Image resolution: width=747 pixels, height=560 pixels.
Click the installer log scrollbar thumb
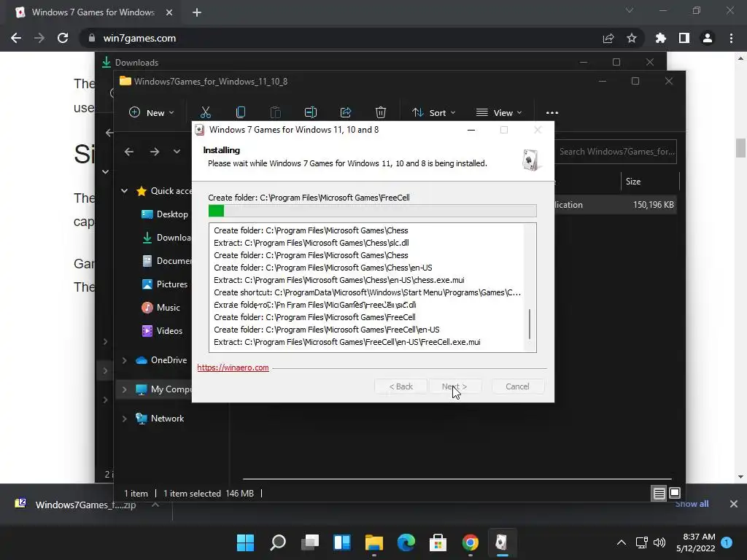[530, 324]
